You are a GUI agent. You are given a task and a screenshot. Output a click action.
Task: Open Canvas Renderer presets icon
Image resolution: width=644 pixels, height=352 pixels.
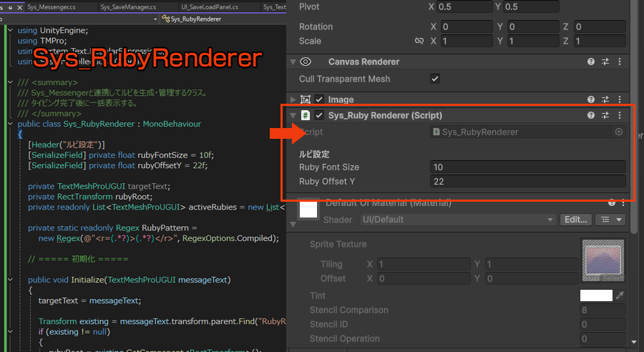pos(605,62)
